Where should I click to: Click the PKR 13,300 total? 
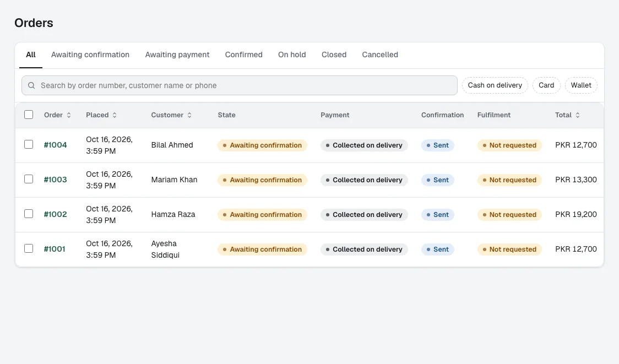tap(576, 180)
